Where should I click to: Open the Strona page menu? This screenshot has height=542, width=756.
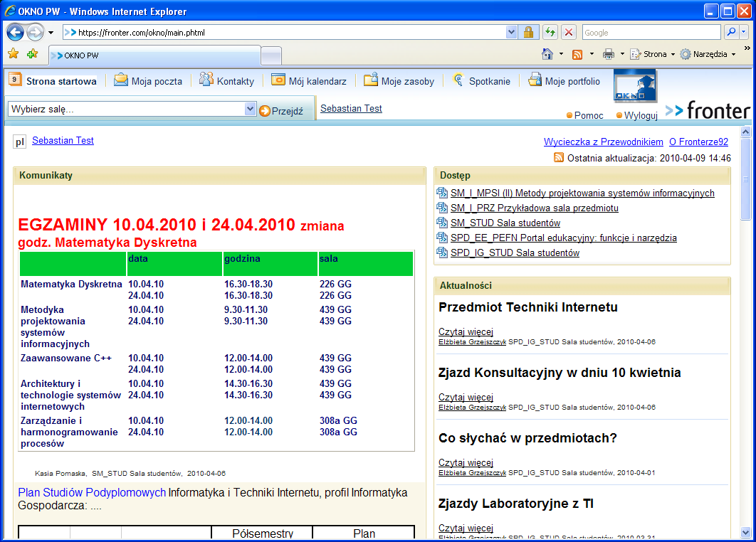click(x=652, y=54)
